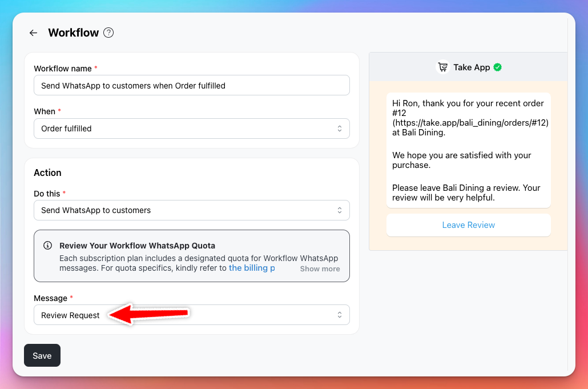Click the Take App cart logo icon

pos(443,67)
